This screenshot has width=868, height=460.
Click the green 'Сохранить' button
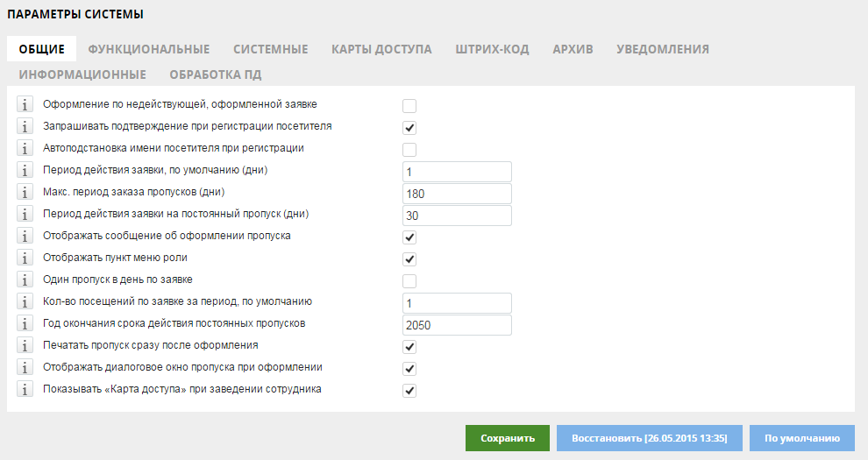pyautogui.click(x=508, y=438)
